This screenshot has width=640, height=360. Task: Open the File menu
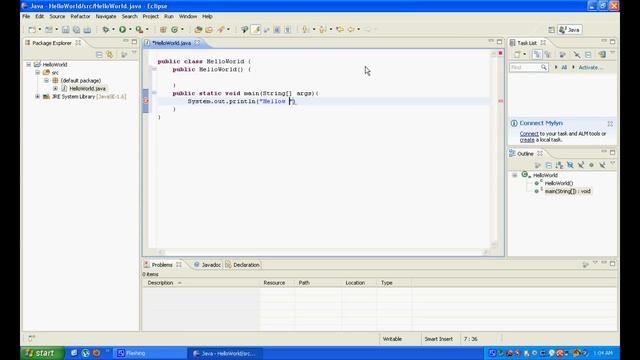26,16
